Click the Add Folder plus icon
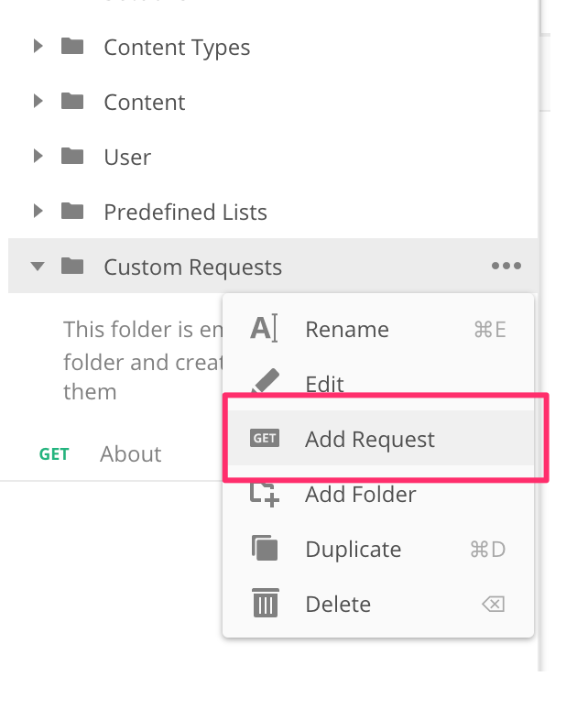 coord(265,494)
